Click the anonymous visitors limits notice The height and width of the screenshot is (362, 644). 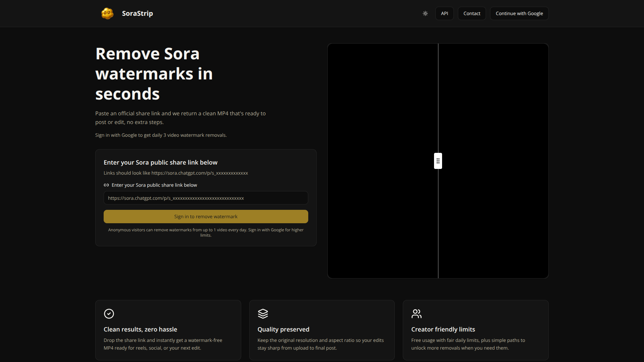(x=206, y=232)
